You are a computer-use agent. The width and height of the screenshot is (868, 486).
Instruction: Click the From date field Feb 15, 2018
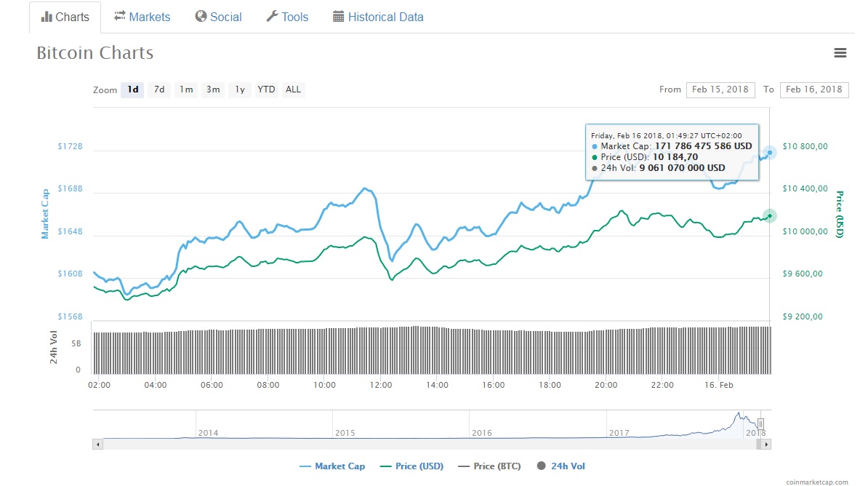point(720,89)
